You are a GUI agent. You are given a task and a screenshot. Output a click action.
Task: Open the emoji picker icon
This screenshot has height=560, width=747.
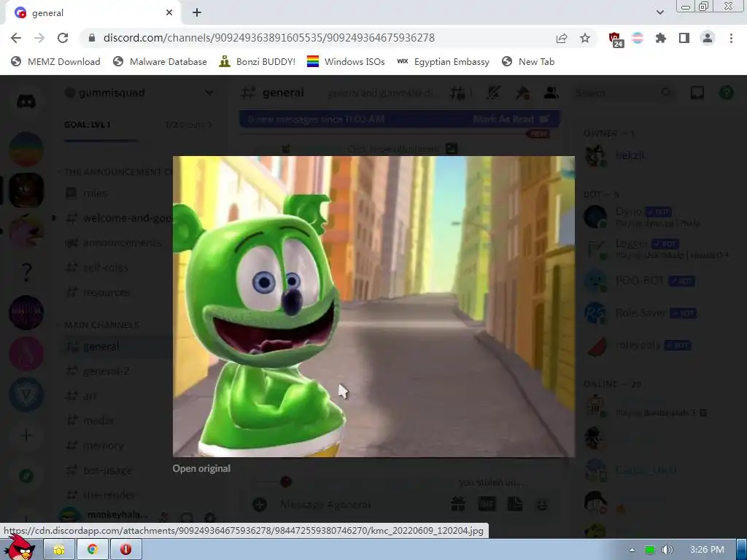[542, 505]
